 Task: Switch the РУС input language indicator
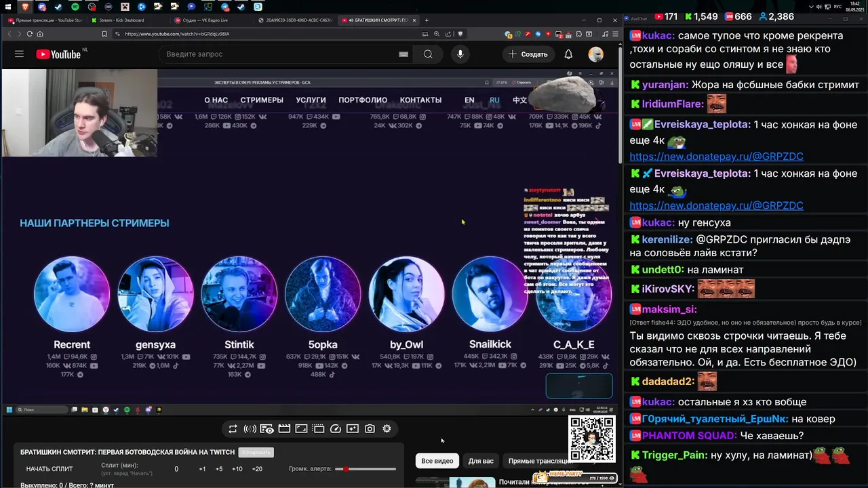pyautogui.click(x=837, y=7)
